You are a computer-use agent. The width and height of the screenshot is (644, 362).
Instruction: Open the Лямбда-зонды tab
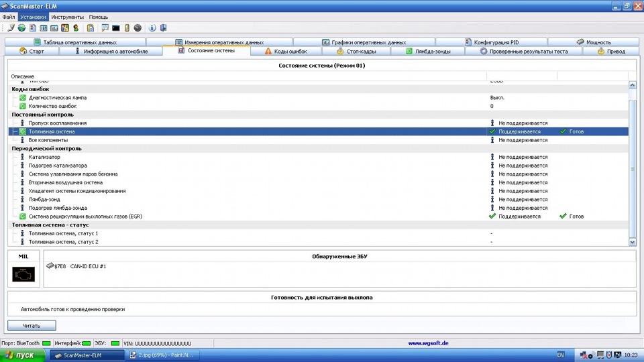pos(427,52)
